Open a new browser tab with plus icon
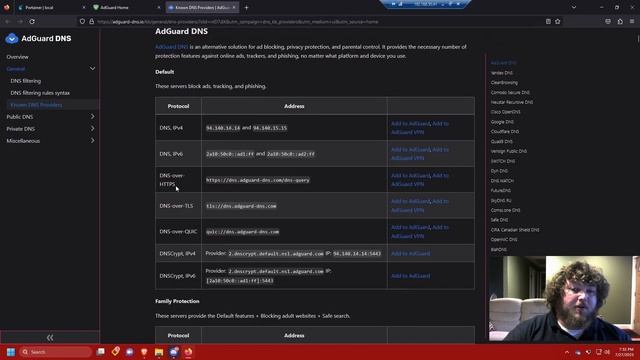Viewport: 640px width, 360px height. pos(246,7)
